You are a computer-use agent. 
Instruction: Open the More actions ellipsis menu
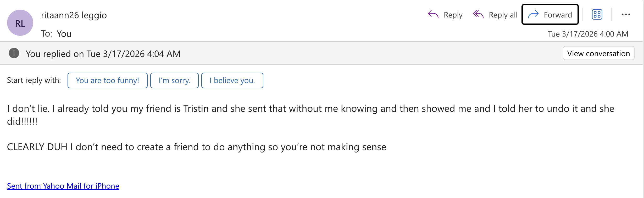point(626,15)
